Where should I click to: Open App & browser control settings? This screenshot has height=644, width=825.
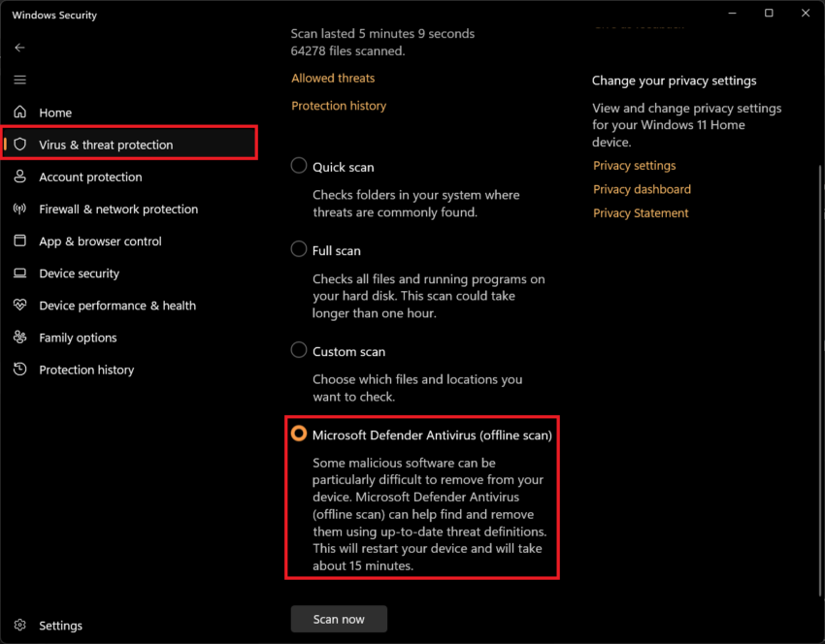click(x=101, y=241)
